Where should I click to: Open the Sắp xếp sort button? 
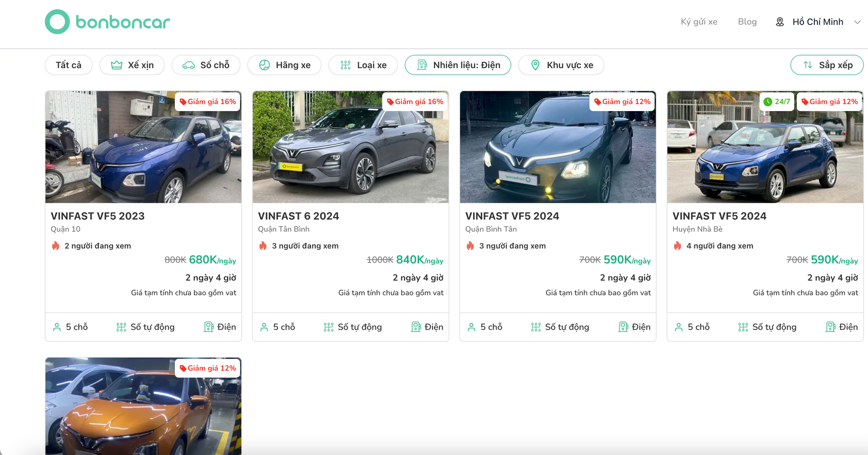(827, 65)
